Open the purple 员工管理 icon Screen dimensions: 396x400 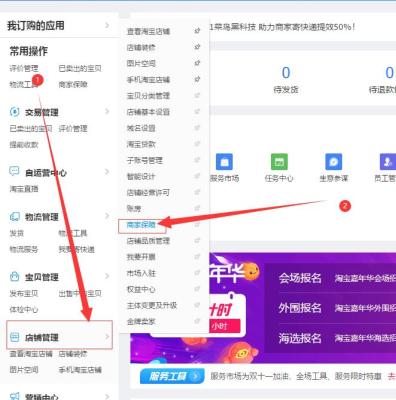[388, 162]
